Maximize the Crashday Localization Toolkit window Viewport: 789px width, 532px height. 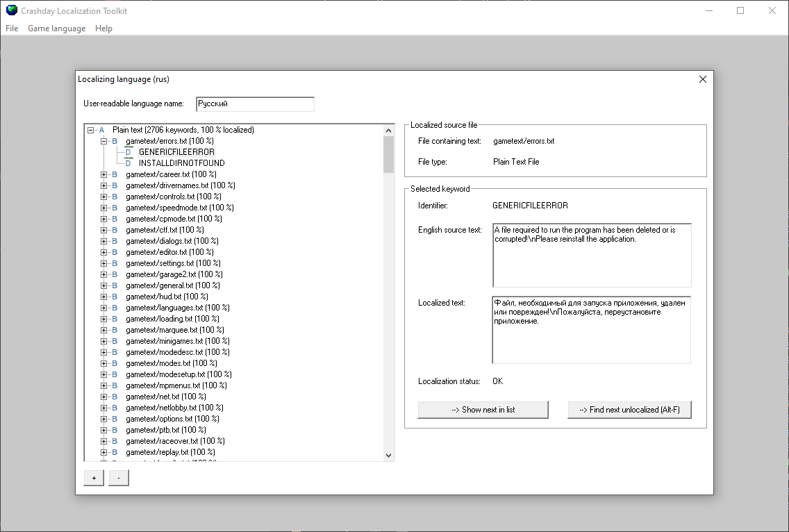(x=740, y=10)
